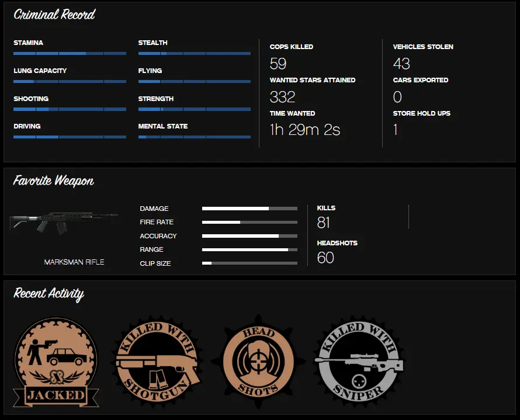Click the Mental State bar
The width and height of the screenshot is (520, 420).
point(195,137)
